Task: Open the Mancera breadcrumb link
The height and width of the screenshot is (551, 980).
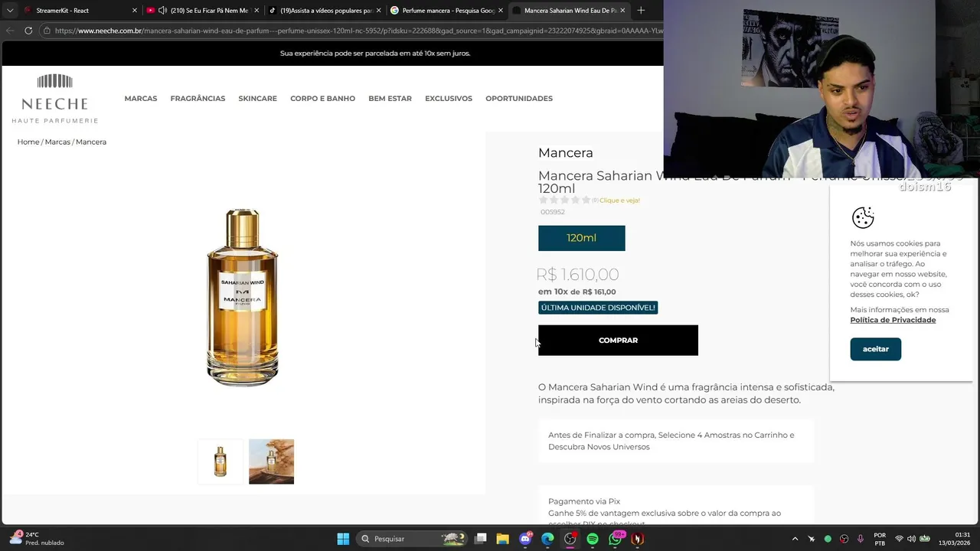Action: (x=91, y=142)
